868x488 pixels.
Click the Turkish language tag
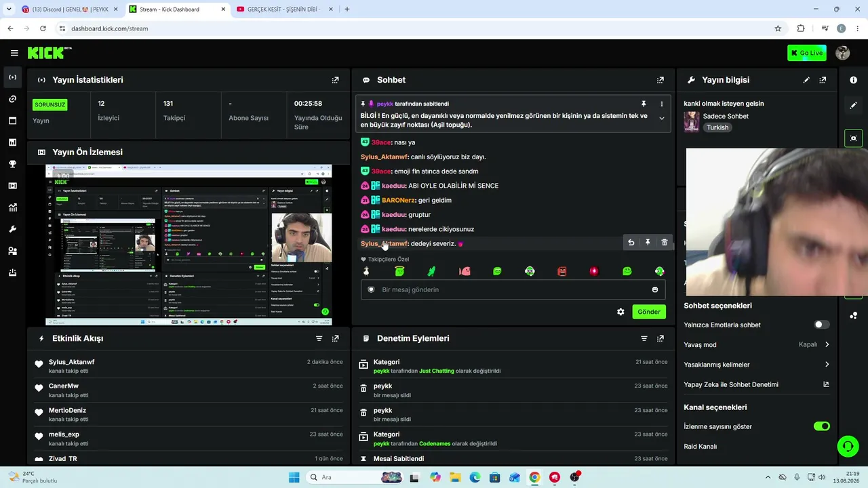pos(717,127)
